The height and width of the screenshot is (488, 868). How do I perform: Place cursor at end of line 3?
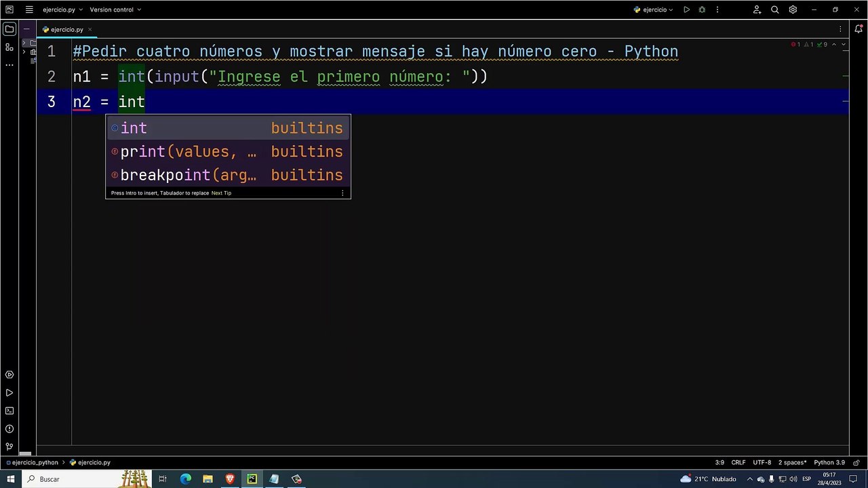(146, 102)
